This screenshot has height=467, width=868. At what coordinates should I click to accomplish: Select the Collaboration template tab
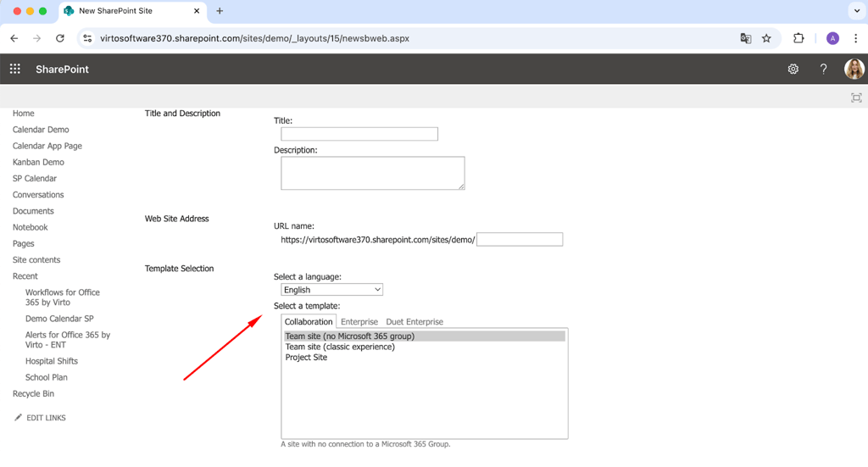coord(309,321)
